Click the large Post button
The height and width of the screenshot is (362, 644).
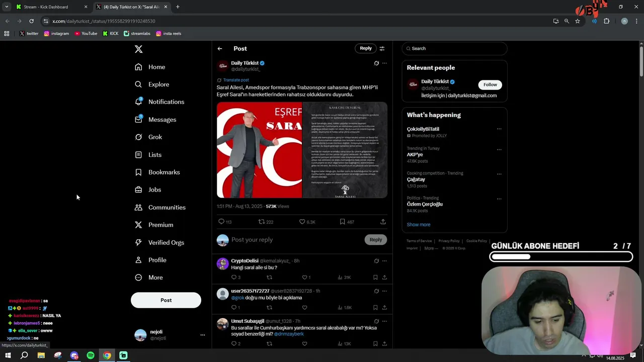[x=166, y=300]
